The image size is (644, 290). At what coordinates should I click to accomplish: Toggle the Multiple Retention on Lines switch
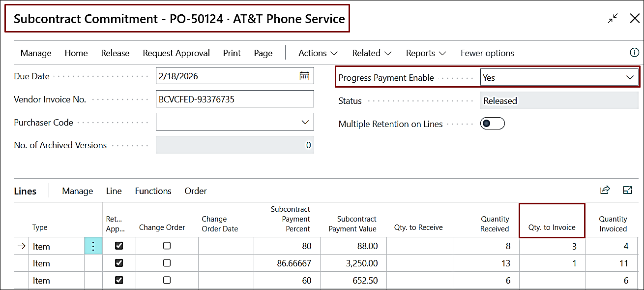(x=492, y=124)
